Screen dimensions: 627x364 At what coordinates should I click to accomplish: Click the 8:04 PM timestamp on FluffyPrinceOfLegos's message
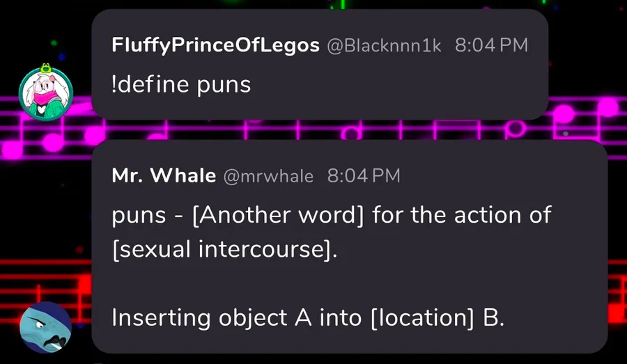tap(491, 45)
